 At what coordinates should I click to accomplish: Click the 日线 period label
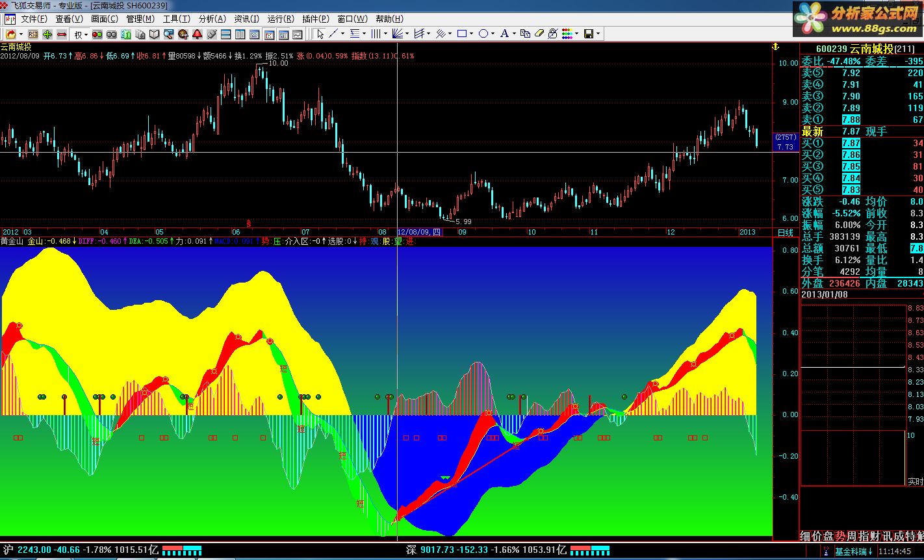(785, 233)
